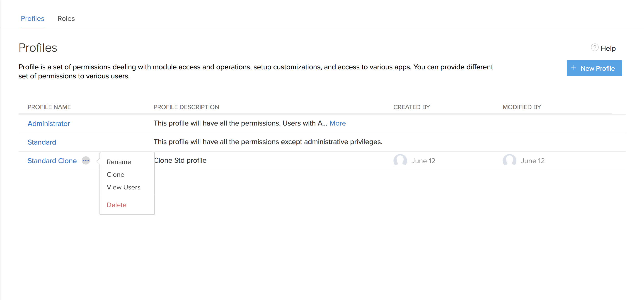Choose Clone in the popup menu
Viewport: 644px width, 300px height.
pos(115,174)
